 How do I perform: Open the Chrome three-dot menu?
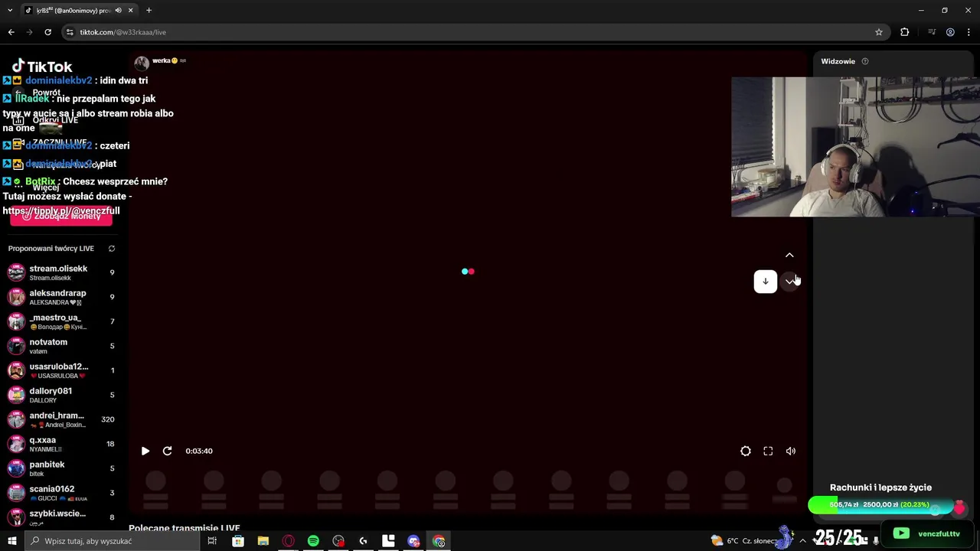click(x=968, y=32)
